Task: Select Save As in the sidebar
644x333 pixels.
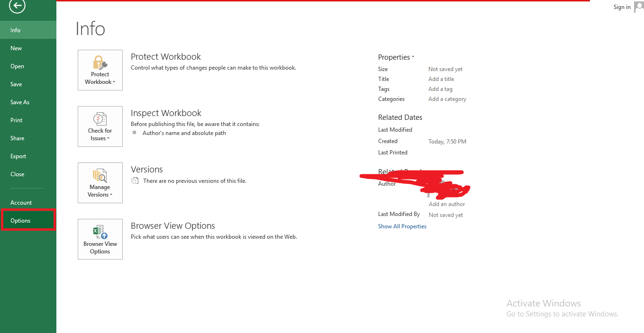Action: coord(19,102)
